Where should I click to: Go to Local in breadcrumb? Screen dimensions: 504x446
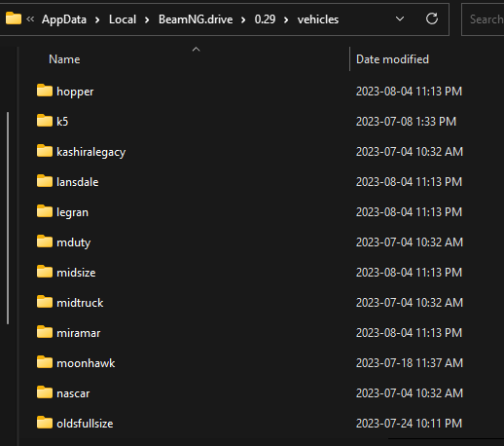[123, 19]
